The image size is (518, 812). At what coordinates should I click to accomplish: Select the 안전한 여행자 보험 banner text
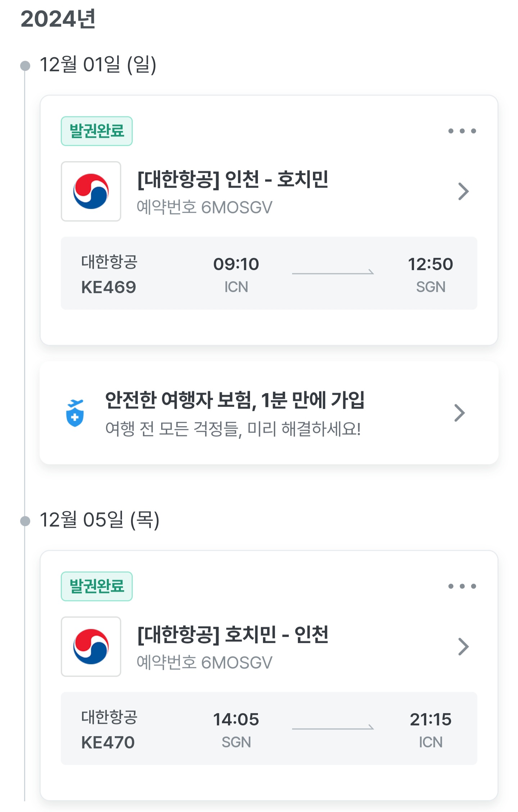tap(235, 400)
